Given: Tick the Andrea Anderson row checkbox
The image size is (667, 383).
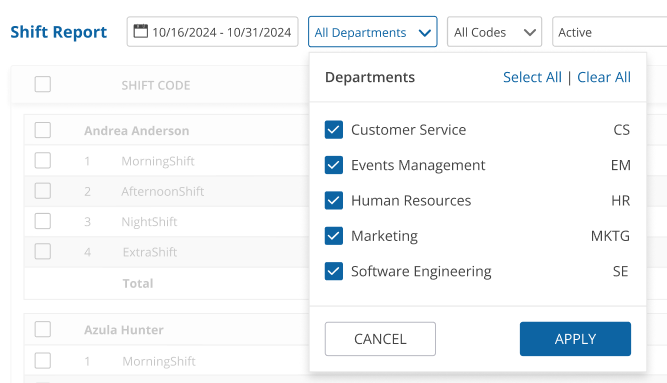Looking at the screenshot, I should click(43, 130).
